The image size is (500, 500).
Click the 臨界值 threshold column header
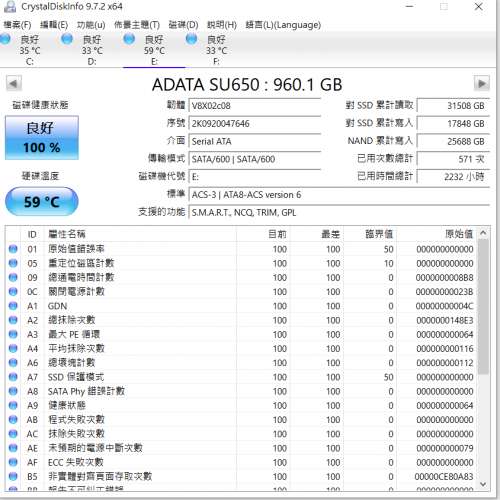(x=370, y=234)
